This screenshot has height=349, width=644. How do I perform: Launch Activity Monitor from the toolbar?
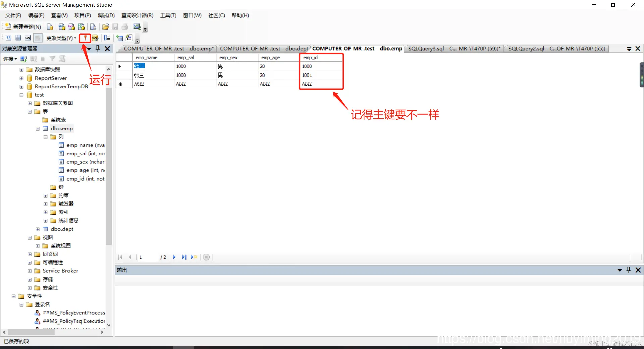pos(137,27)
